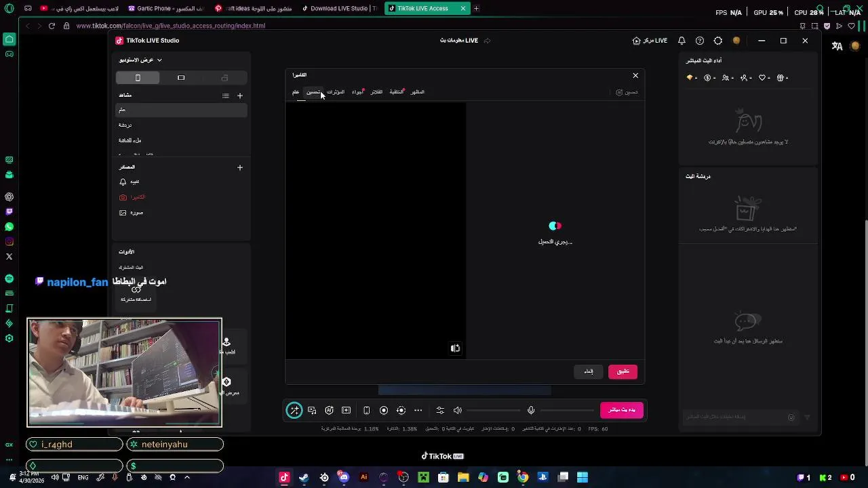Click the chat comment input field
The width and height of the screenshot is (868, 488).
coord(734,417)
